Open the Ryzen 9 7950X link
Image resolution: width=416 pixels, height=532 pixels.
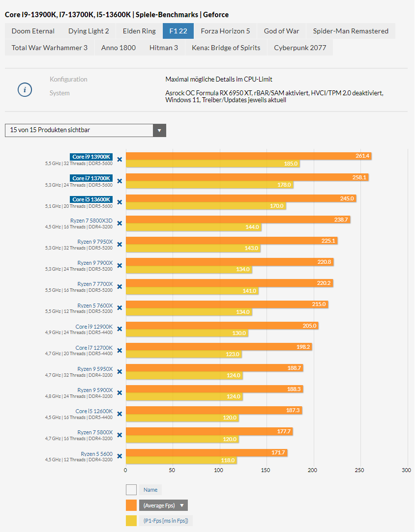pos(95,242)
